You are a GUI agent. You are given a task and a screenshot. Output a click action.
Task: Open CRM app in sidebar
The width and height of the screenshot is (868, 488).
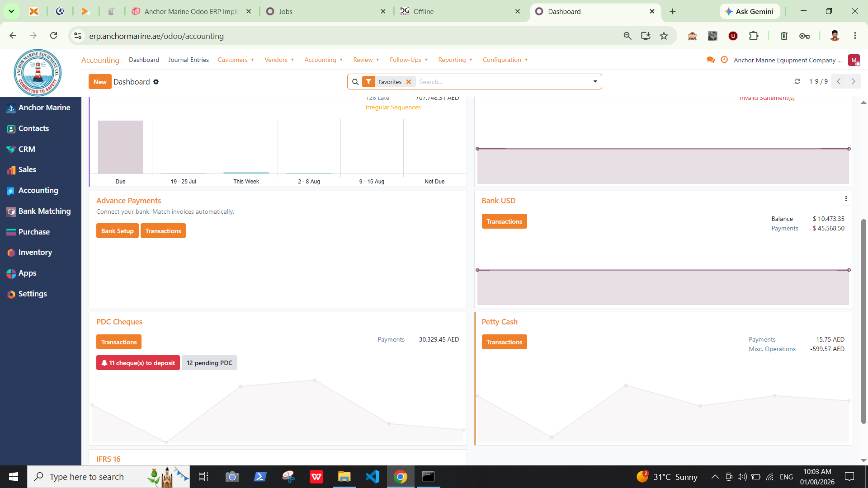[x=21, y=149]
